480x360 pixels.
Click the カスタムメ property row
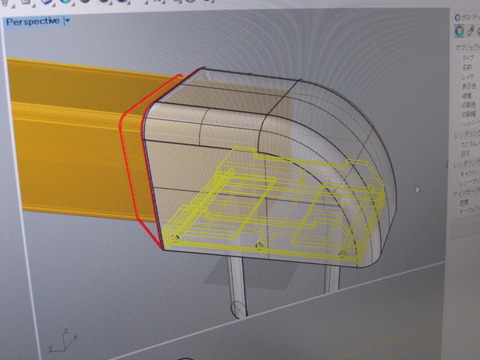coord(470,145)
